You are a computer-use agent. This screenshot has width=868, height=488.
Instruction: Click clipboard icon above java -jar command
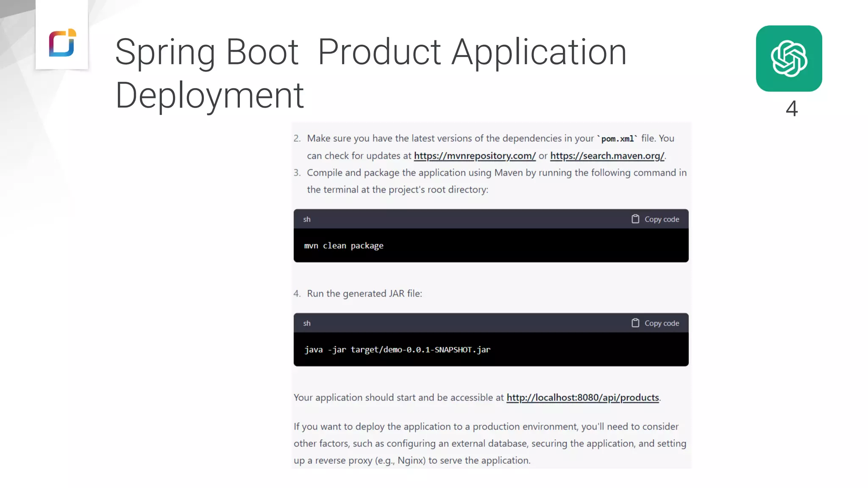coord(635,323)
